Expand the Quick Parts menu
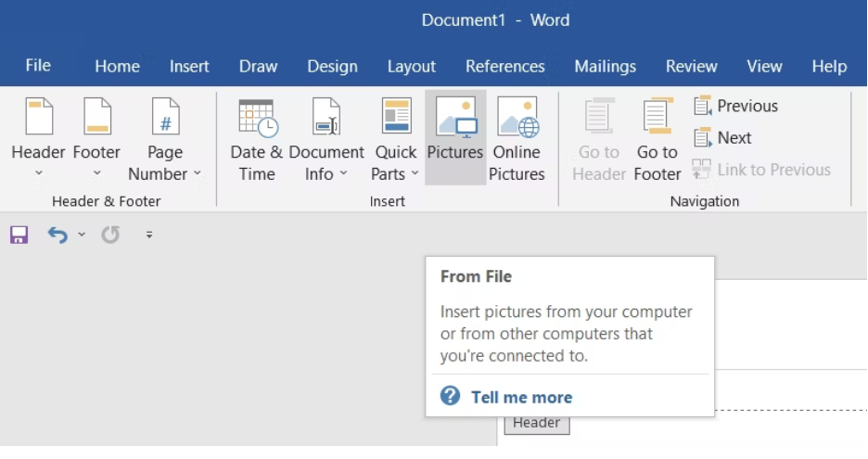The width and height of the screenshot is (868, 459). tap(395, 139)
